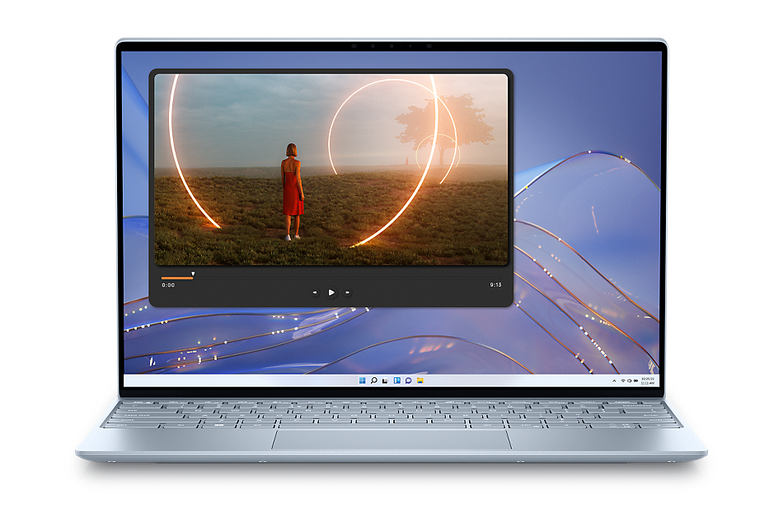Open File Explorer from the taskbar
This screenshot has width=783, height=532.
click(420, 380)
